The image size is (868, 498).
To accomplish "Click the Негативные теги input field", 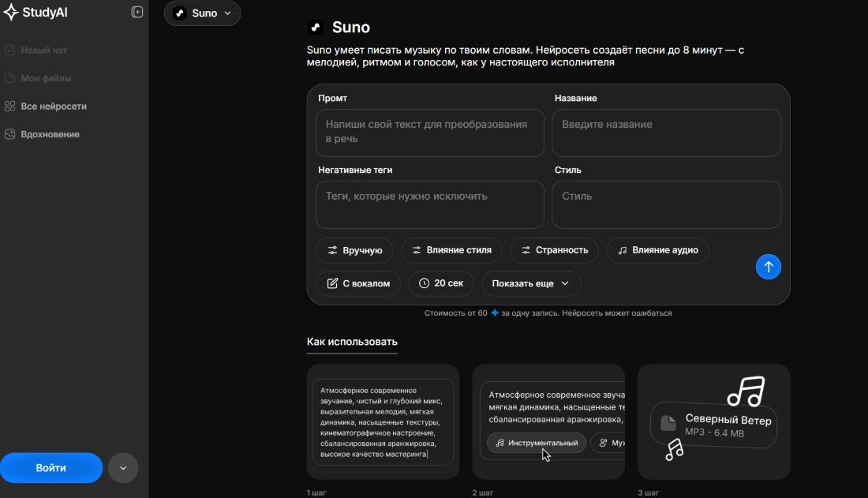I will click(x=429, y=204).
